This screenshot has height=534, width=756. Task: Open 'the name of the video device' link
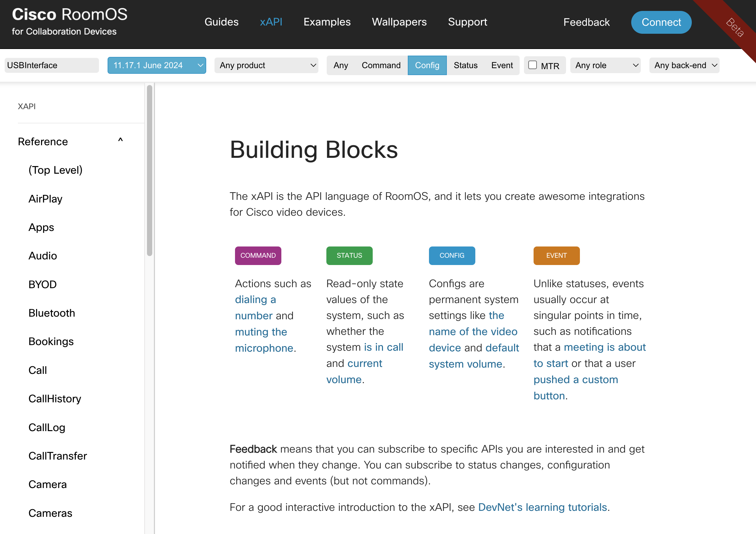click(473, 331)
